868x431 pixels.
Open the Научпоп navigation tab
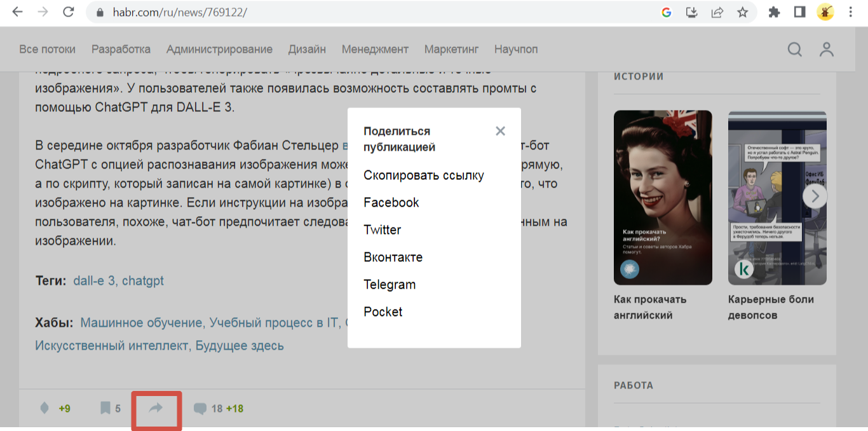pyautogui.click(x=516, y=49)
